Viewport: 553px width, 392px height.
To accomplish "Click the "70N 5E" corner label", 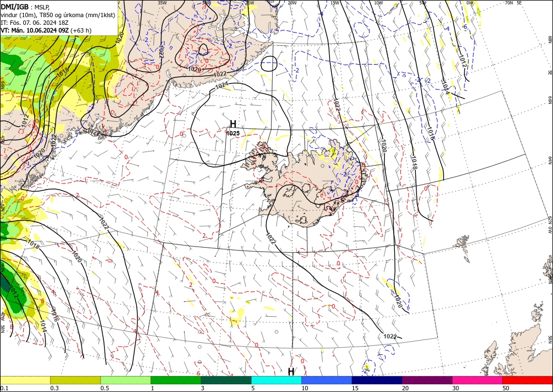I will pyautogui.click(x=513, y=3).
